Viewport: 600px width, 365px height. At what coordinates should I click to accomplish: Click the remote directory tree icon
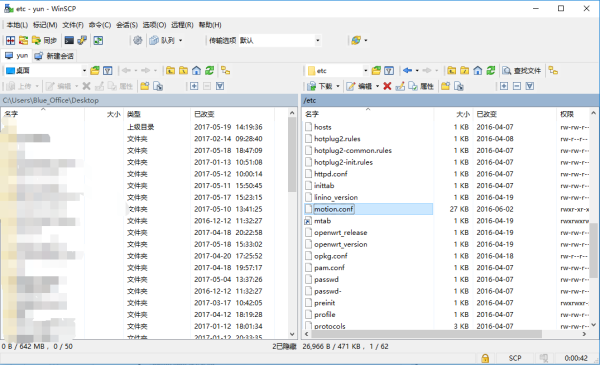click(553, 70)
